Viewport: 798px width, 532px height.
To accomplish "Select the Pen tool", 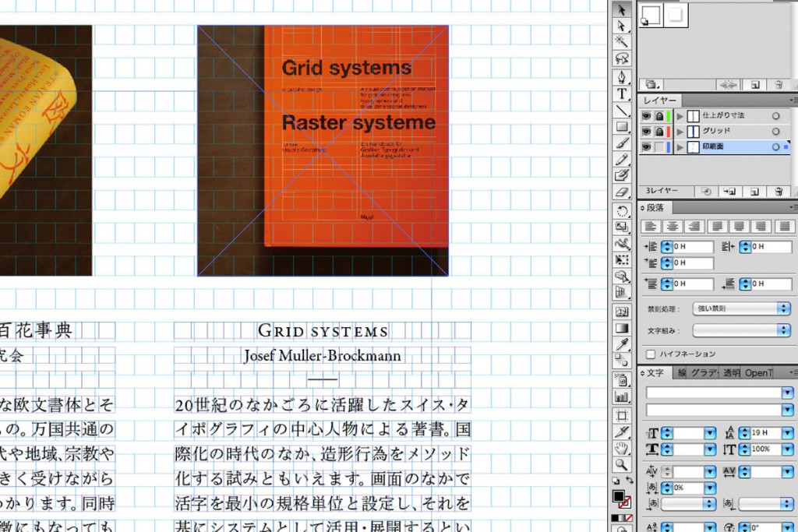I will pos(621,77).
